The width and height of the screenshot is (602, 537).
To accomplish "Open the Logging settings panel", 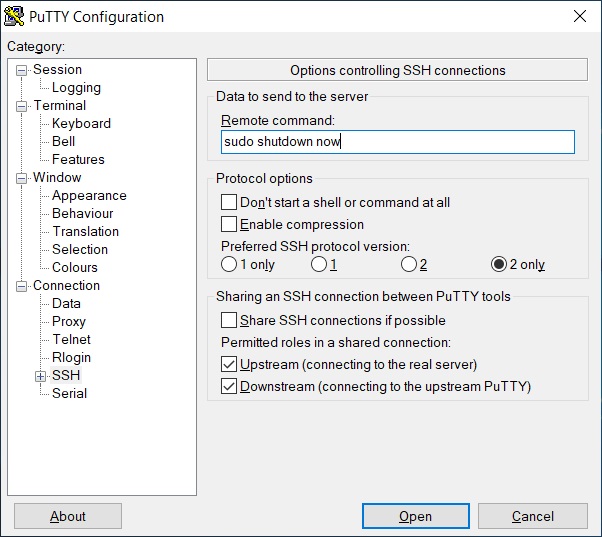I will click(76, 88).
